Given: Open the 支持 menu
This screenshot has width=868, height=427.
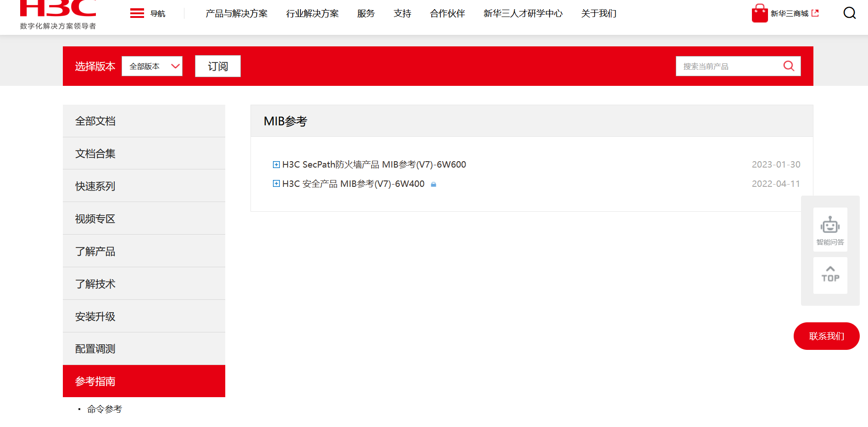Looking at the screenshot, I should pyautogui.click(x=402, y=13).
